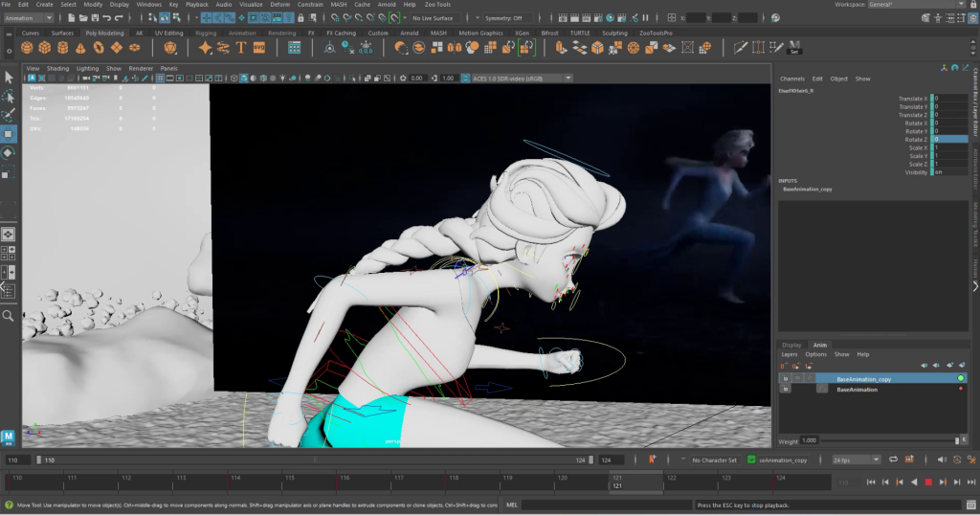The height and width of the screenshot is (516, 980).
Task: Toggle the audio speaker icon near fps
Action: pyautogui.click(x=942, y=460)
